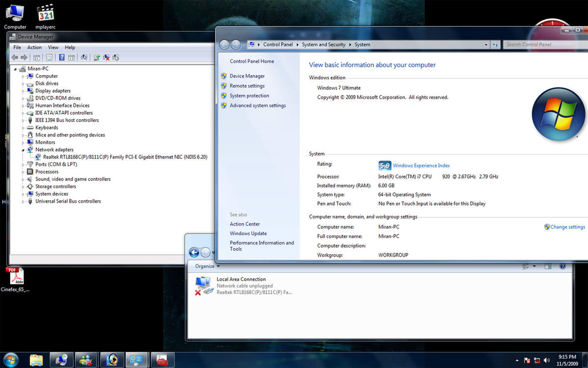Open Device Manager's blue Help toolbar icon
This screenshot has height=368, width=588.
pos(62,57)
